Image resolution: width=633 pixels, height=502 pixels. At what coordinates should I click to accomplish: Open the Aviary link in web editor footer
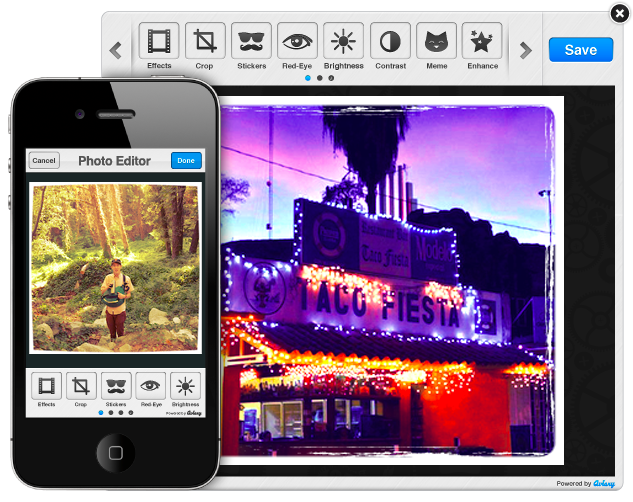[604, 483]
